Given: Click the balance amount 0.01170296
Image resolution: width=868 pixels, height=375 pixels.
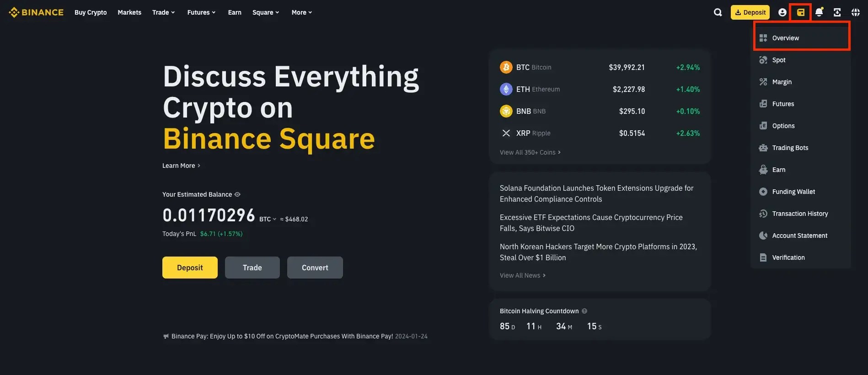Looking at the screenshot, I should (x=209, y=215).
